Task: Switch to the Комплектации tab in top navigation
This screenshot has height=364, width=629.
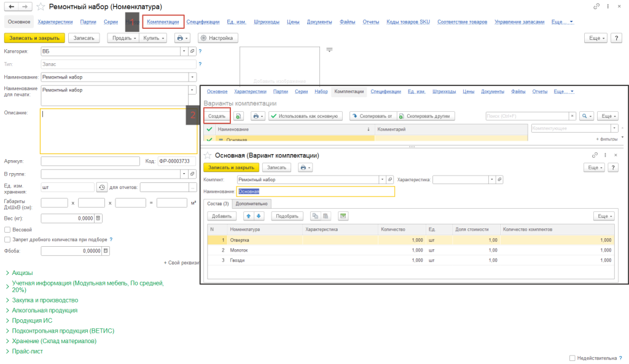Action: [x=163, y=22]
